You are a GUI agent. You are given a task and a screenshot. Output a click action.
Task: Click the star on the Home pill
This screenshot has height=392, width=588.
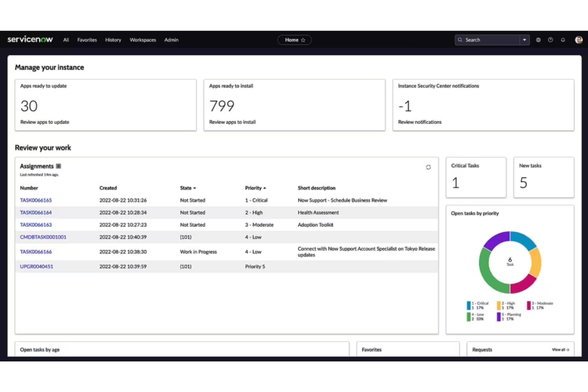303,40
